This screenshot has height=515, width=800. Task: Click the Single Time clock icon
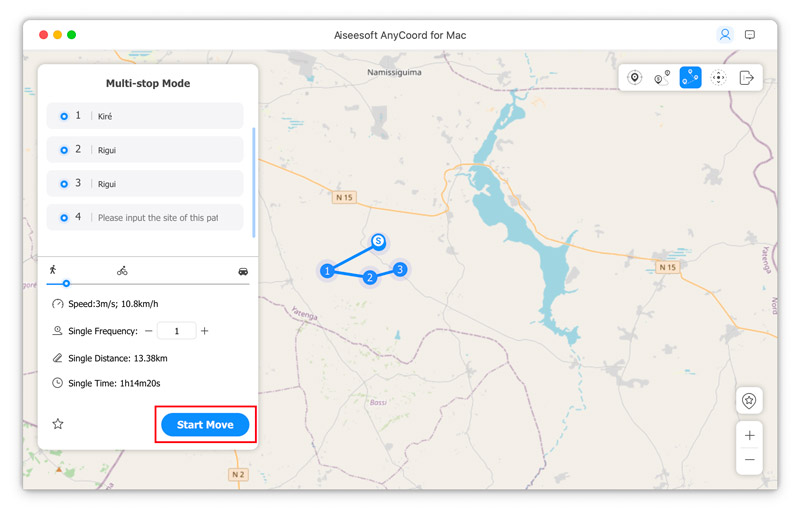pos(58,383)
